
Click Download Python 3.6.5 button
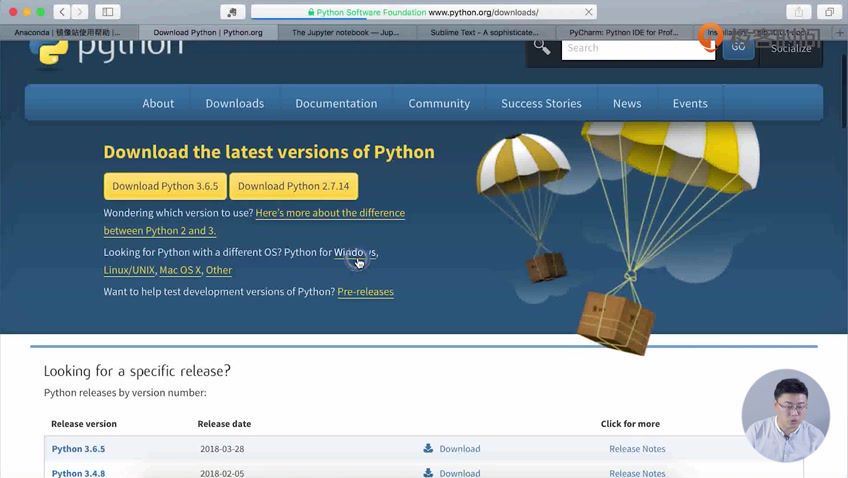(x=165, y=186)
